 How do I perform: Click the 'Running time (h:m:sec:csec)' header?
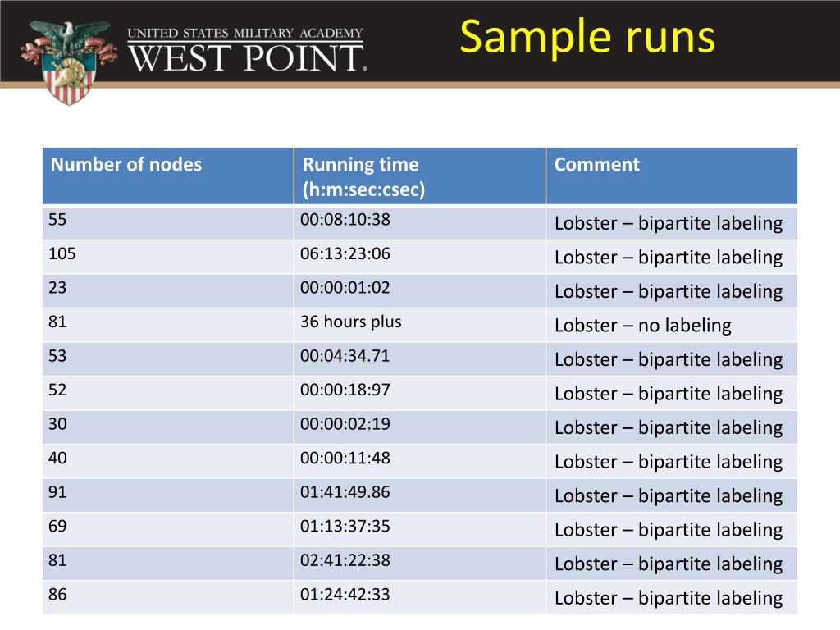pyautogui.click(x=420, y=176)
